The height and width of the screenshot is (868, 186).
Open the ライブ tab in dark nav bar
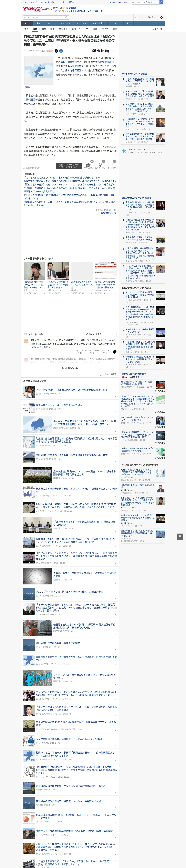click(x=49, y=24)
